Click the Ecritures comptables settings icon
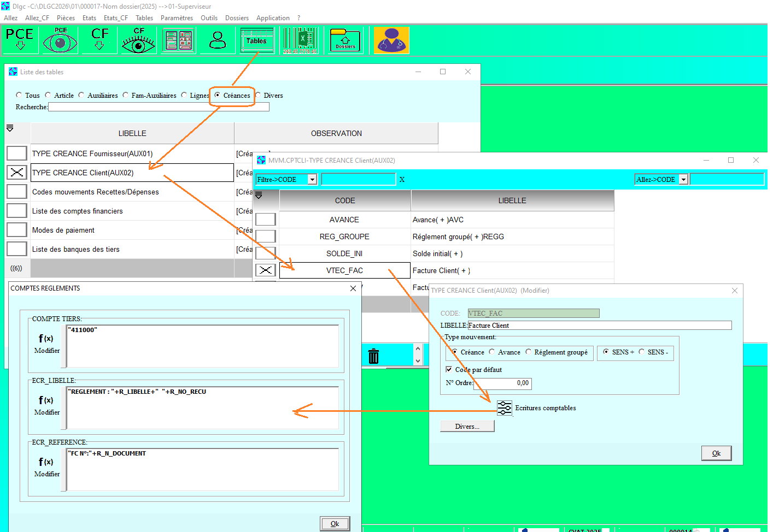Viewport: 773px width, 532px height. 504,408
